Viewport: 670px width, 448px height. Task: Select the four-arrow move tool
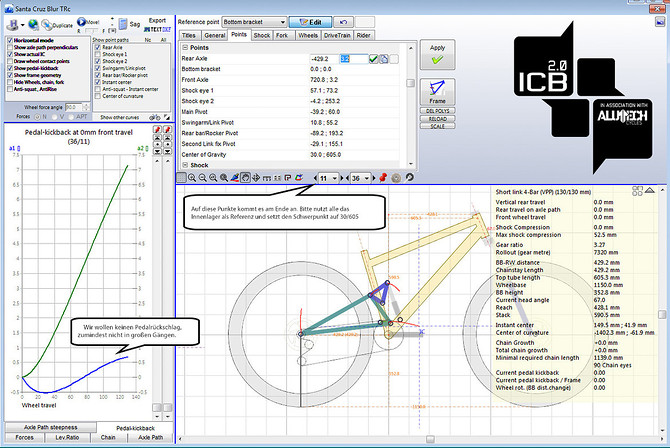256,178
